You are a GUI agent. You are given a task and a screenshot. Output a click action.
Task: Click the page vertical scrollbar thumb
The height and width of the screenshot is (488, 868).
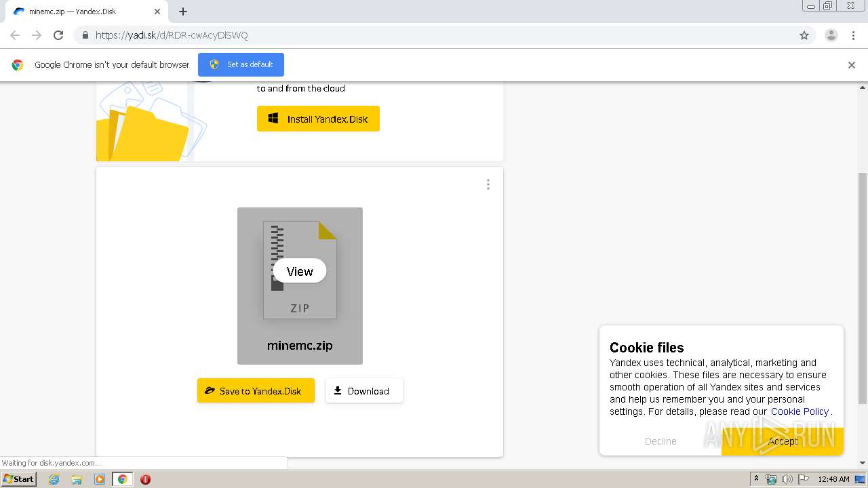(863, 288)
